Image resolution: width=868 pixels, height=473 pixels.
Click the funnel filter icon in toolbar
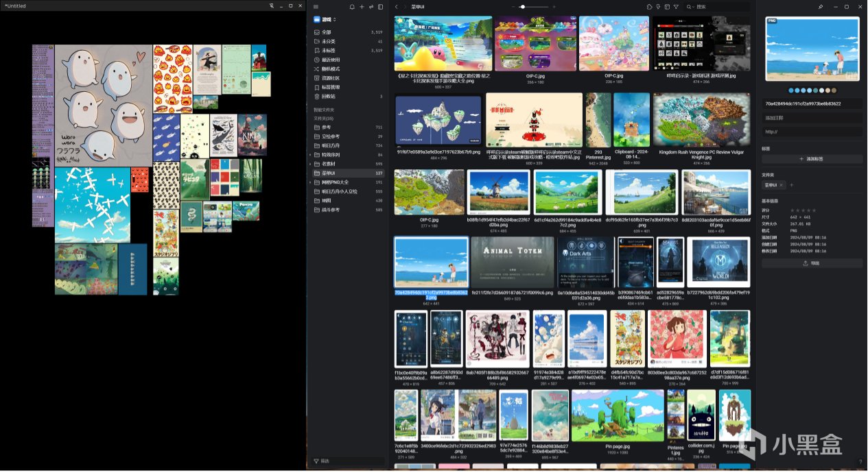click(676, 7)
